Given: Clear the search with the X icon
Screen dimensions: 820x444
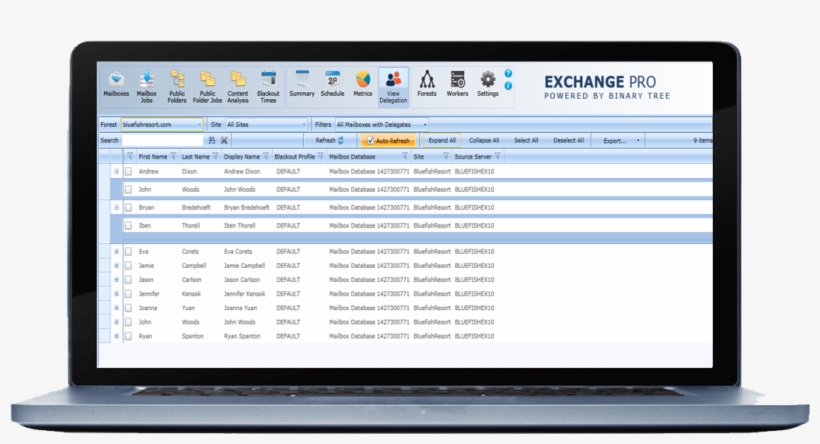Looking at the screenshot, I should (x=224, y=140).
